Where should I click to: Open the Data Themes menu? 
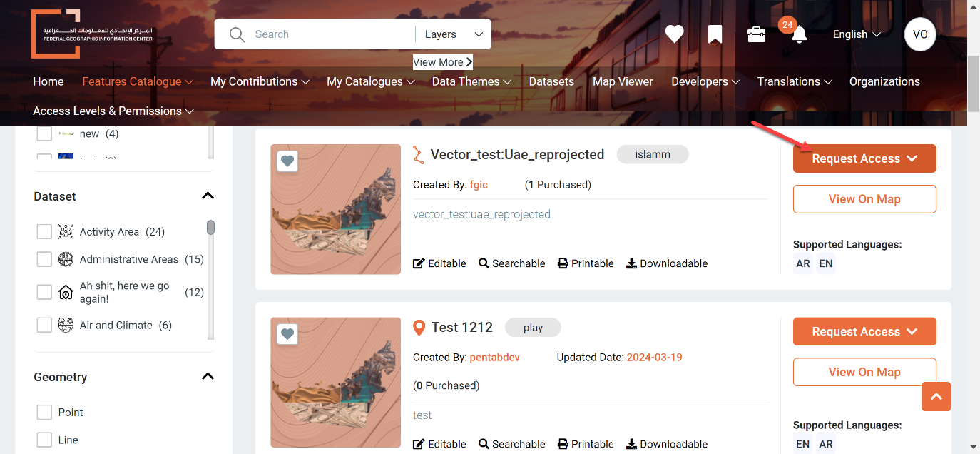[471, 81]
